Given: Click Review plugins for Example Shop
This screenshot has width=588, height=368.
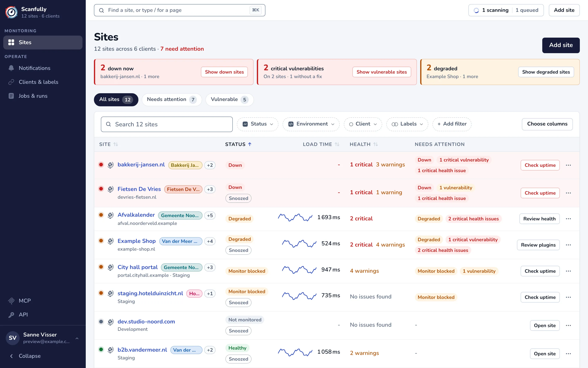Looking at the screenshot, I should (538, 245).
